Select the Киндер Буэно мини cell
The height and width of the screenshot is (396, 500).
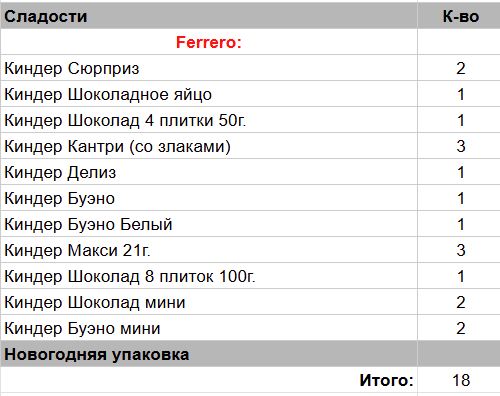click(x=209, y=328)
